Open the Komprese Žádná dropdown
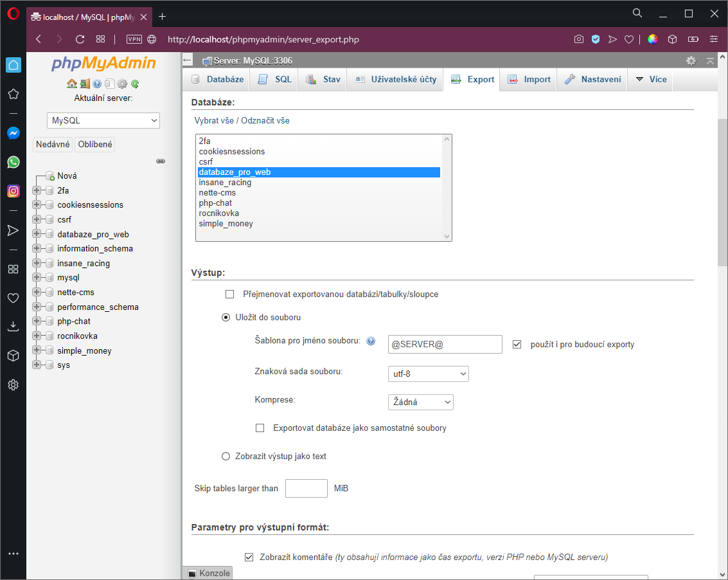 (421, 402)
